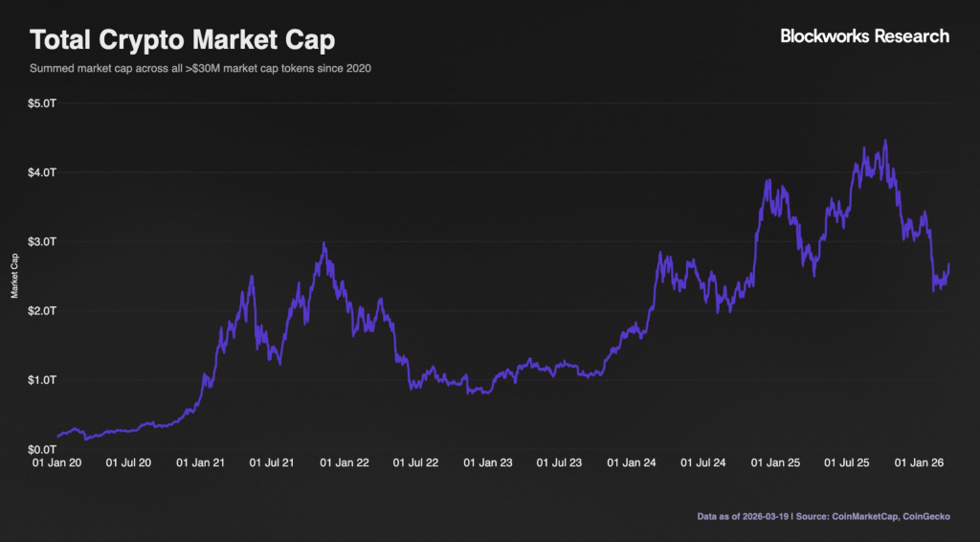Select the $3.0T y-axis tick label

44,241
